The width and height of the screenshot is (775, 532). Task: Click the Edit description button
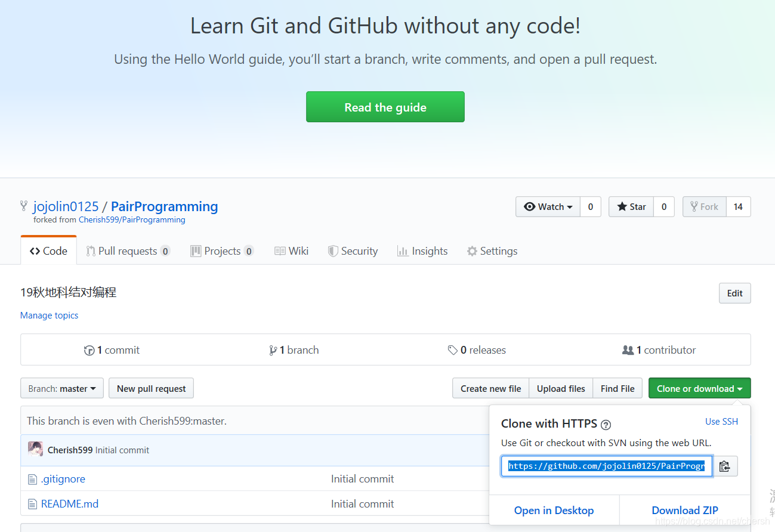(x=735, y=293)
